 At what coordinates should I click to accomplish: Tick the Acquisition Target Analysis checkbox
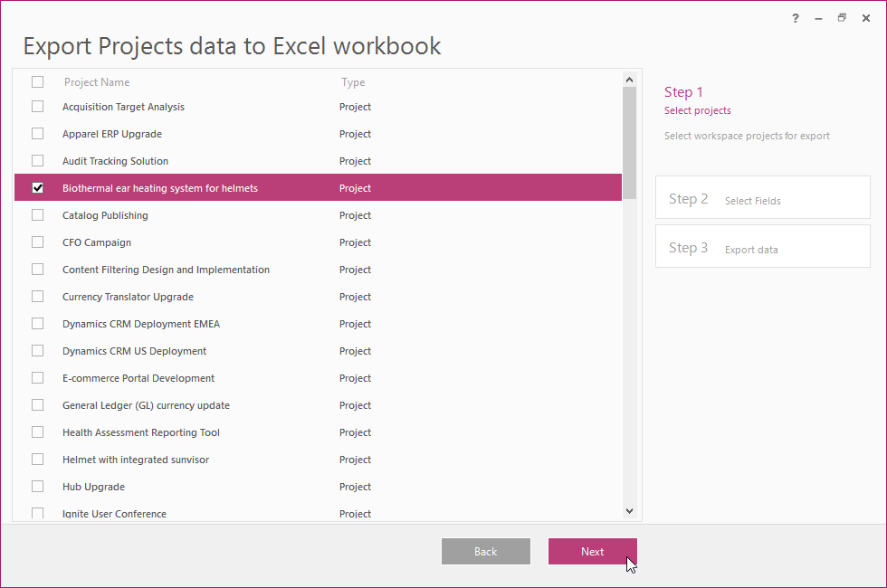(x=38, y=107)
